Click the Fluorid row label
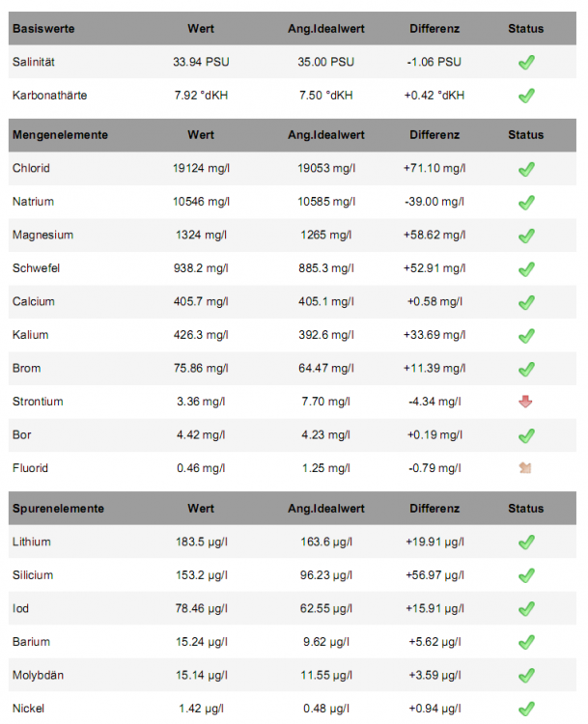588x724 pixels. [30, 468]
